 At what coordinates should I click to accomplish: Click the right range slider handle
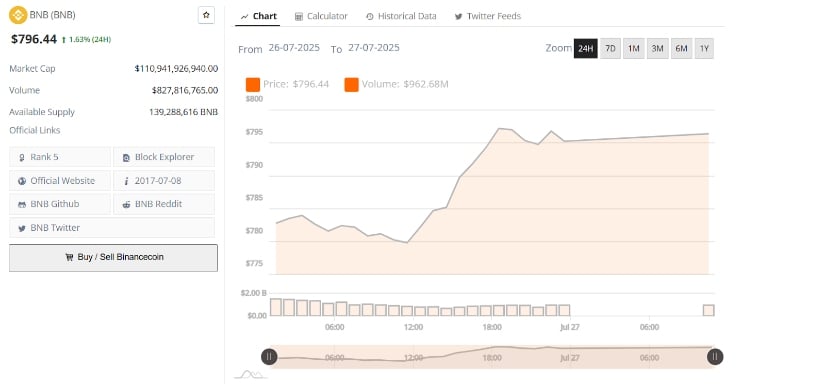(x=715, y=357)
